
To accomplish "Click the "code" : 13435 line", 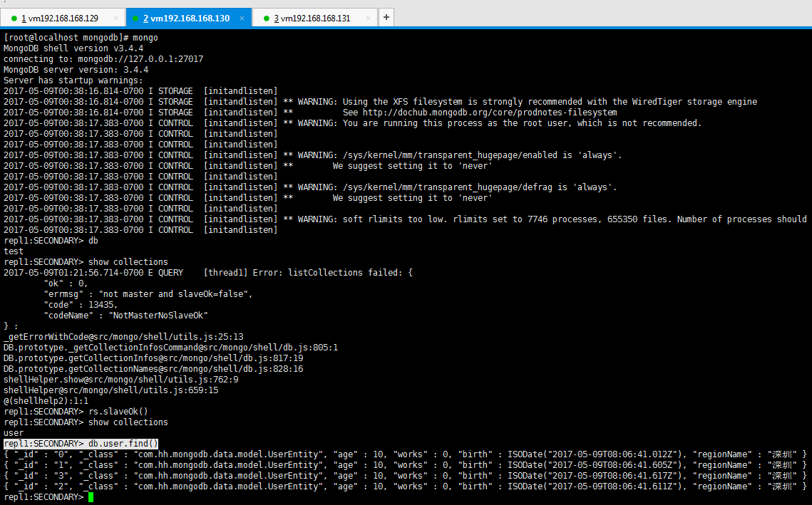I will [x=81, y=305].
